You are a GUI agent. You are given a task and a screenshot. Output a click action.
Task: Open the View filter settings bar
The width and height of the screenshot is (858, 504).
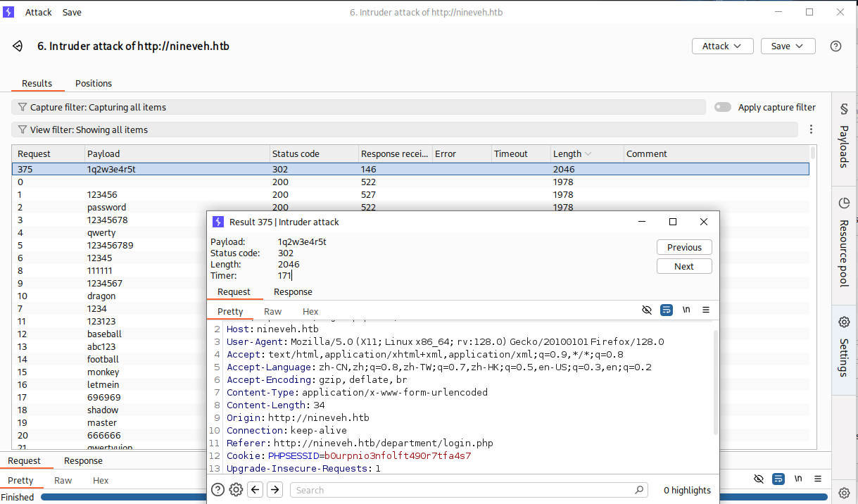[x=405, y=130]
